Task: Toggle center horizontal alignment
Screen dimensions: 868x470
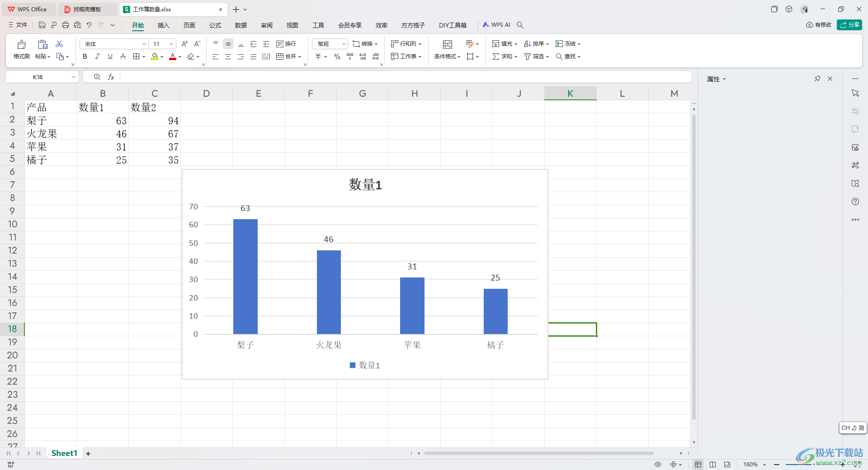Action: (228, 56)
